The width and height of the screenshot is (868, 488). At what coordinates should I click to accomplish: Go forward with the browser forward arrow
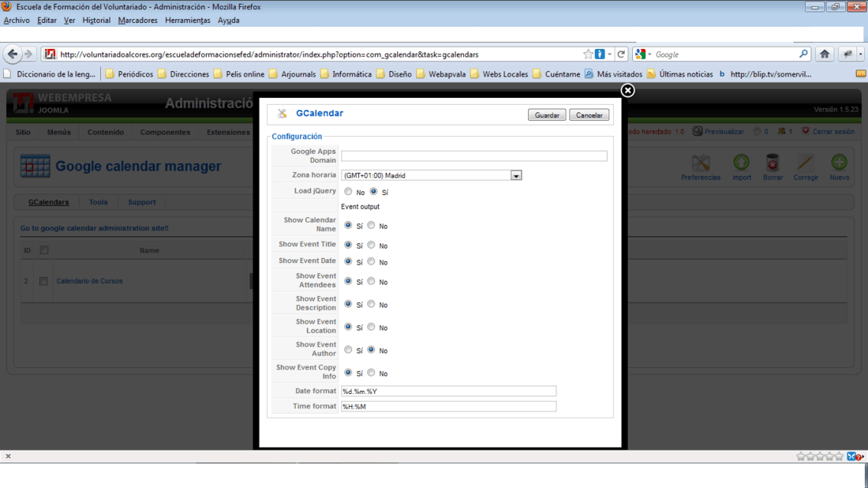click(28, 54)
